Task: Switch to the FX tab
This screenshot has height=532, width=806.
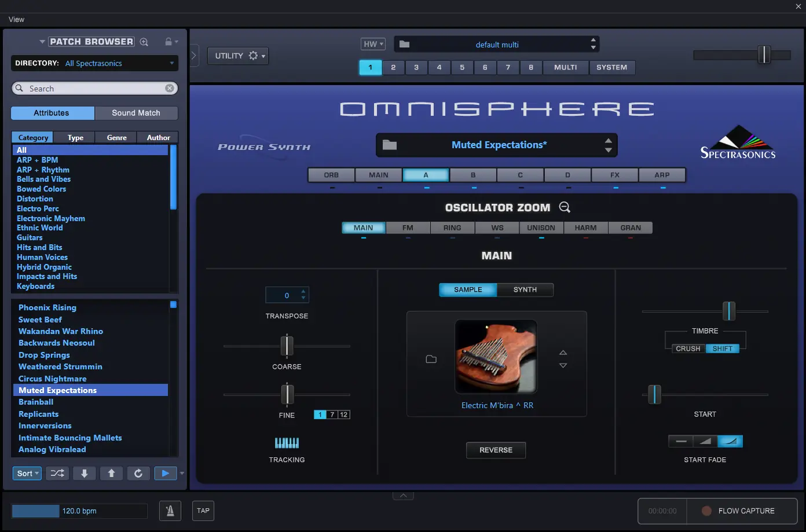Action: pyautogui.click(x=615, y=175)
